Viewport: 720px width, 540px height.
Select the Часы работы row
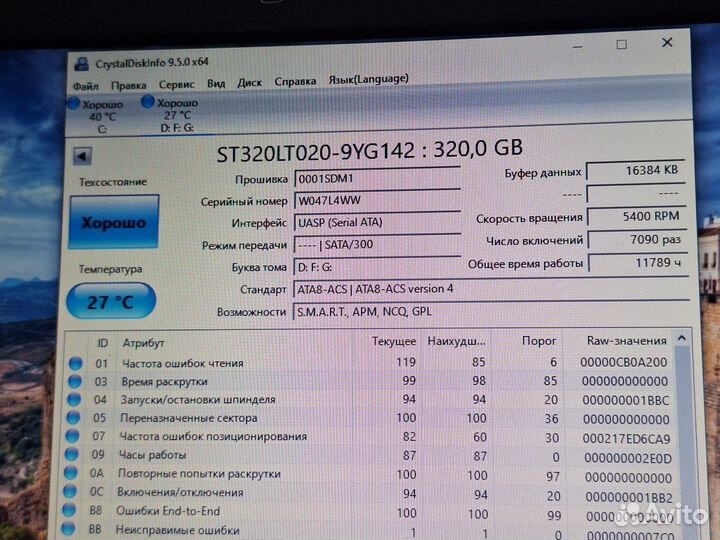370,456
